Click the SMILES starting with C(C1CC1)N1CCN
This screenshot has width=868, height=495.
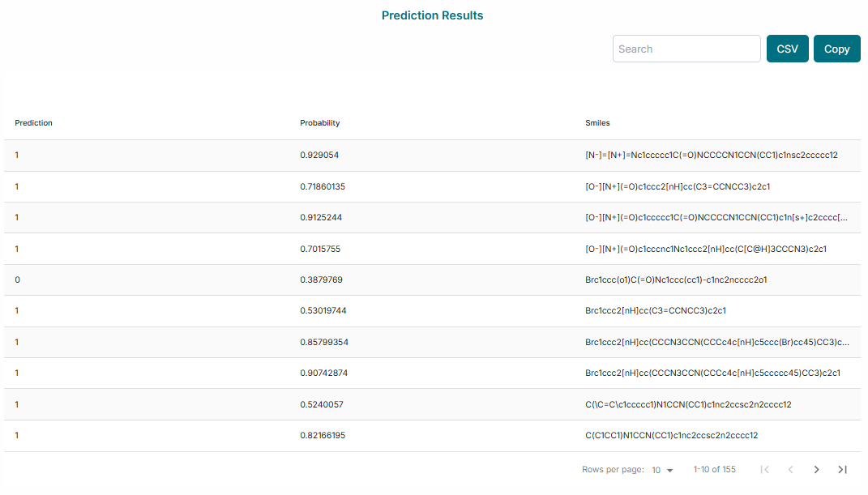coord(671,435)
